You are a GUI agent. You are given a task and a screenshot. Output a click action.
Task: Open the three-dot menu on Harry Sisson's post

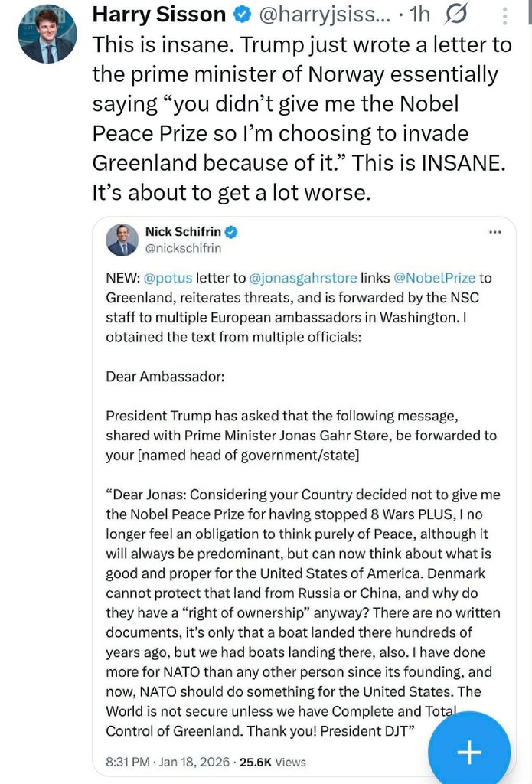(x=503, y=15)
